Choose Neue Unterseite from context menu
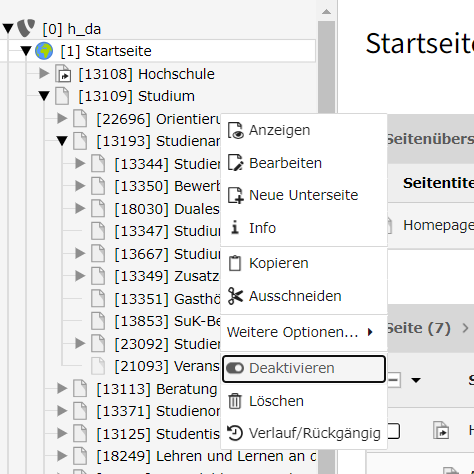 (304, 195)
